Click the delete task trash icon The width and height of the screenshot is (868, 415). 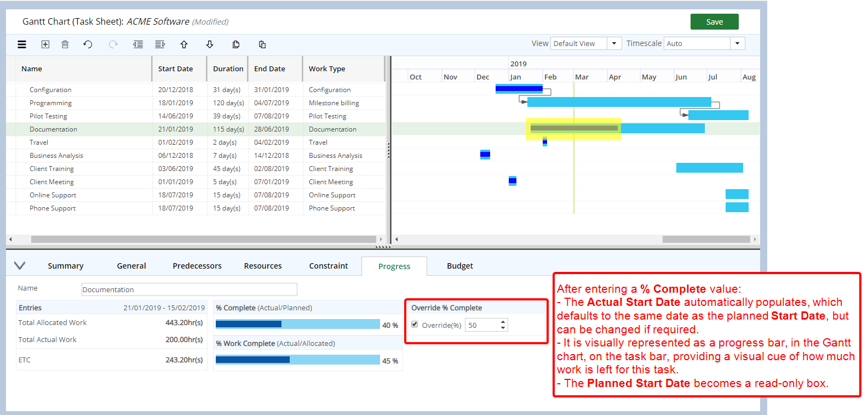65,44
